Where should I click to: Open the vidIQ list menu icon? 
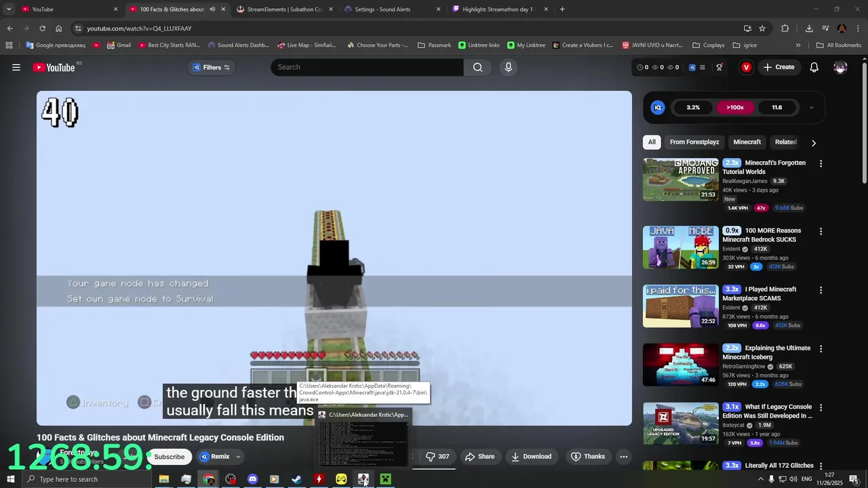click(x=702, y=67)
